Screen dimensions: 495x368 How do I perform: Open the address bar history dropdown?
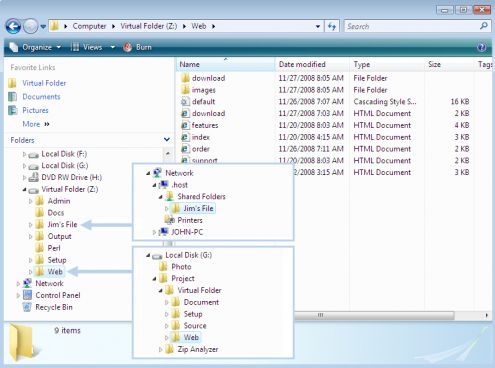click(318, 26)
